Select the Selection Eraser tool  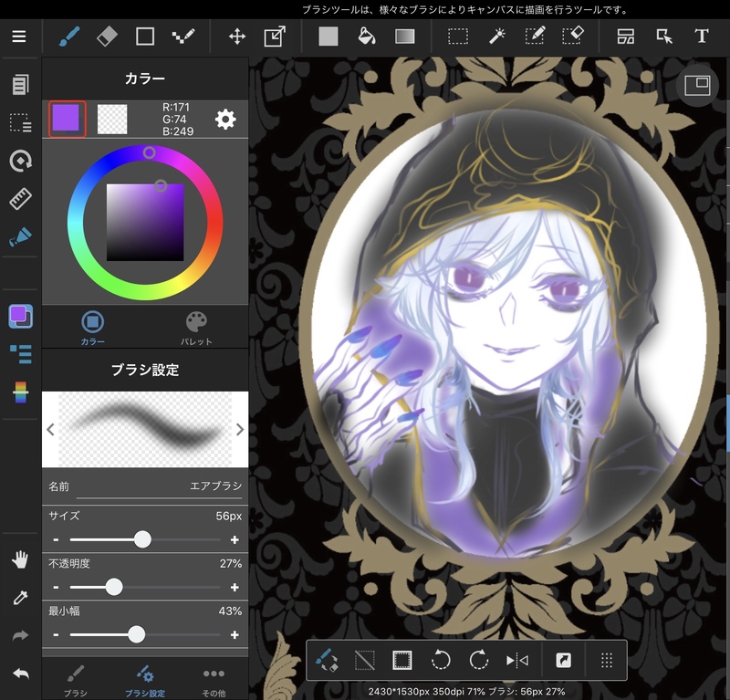pos(573,37)
